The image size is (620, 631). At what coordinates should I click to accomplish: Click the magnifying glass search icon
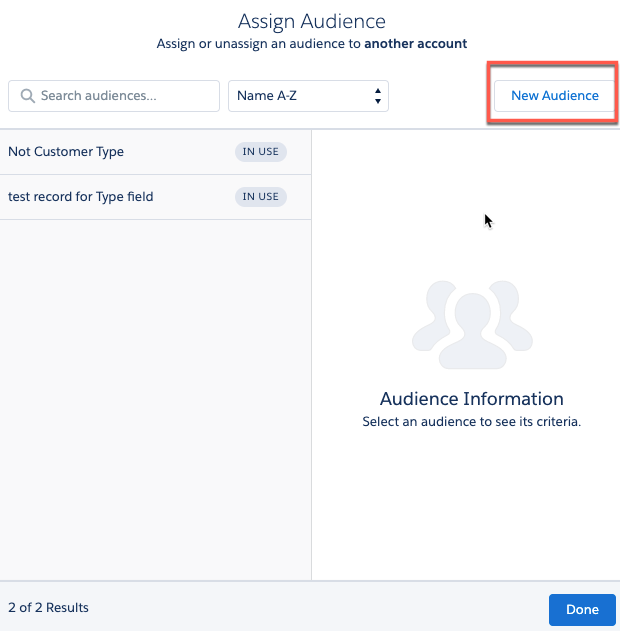(x=26, y=96)
